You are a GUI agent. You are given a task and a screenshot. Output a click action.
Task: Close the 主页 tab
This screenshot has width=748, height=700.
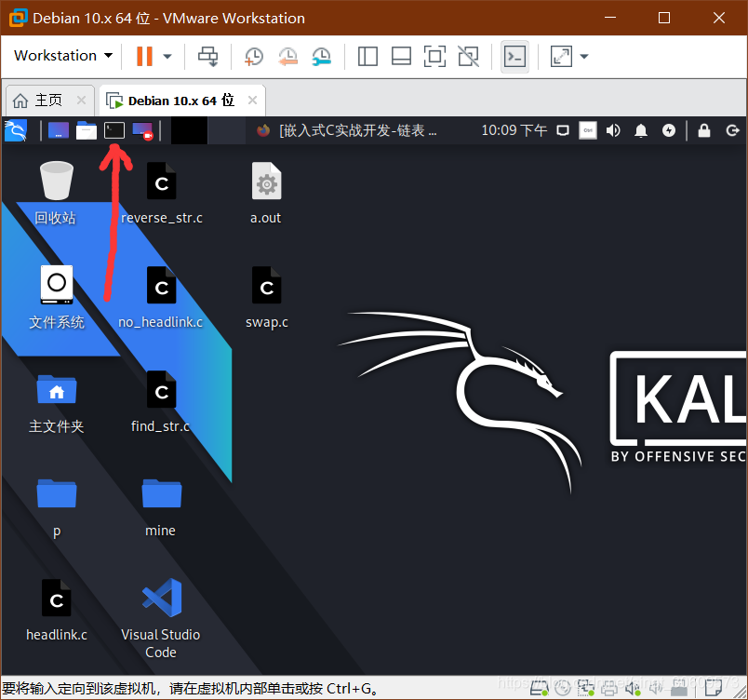81,101
